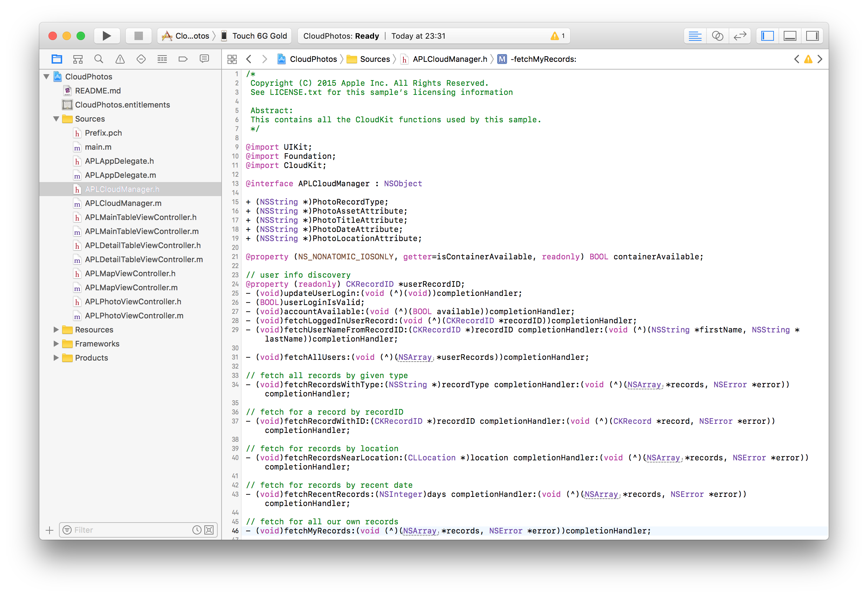The width and height of the screenshot is (868, 596).
Task: Open the related items grid icon
Action: (x=232, y=59)
